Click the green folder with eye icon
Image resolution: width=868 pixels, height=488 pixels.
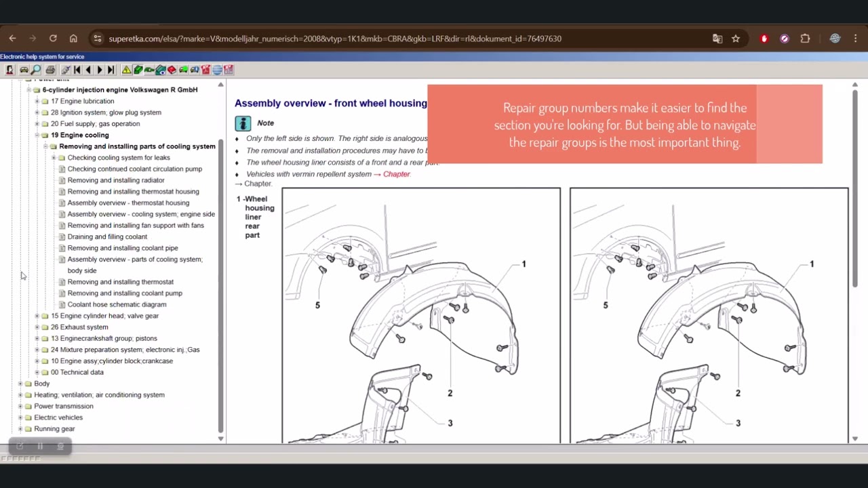pos(160,70)
